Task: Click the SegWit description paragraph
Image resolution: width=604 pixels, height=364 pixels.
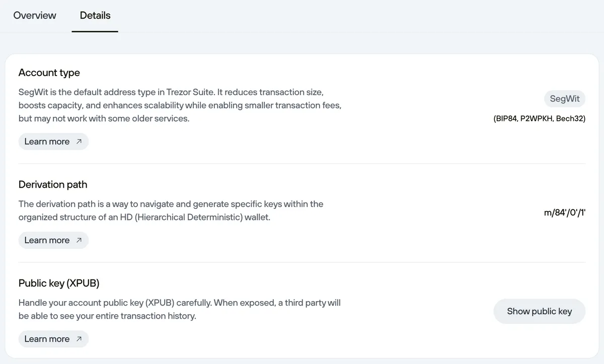Action: [x=180, y=105]
